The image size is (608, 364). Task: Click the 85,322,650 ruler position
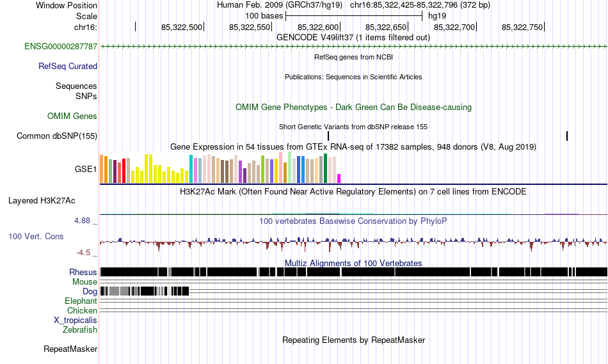pyautogui.click(x=386, y=27)
